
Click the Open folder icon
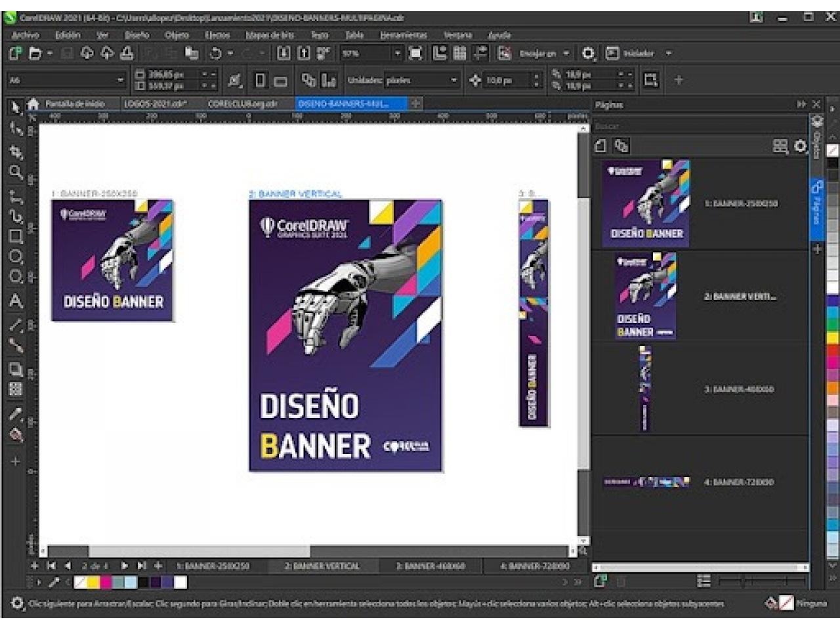click(35, 53)
